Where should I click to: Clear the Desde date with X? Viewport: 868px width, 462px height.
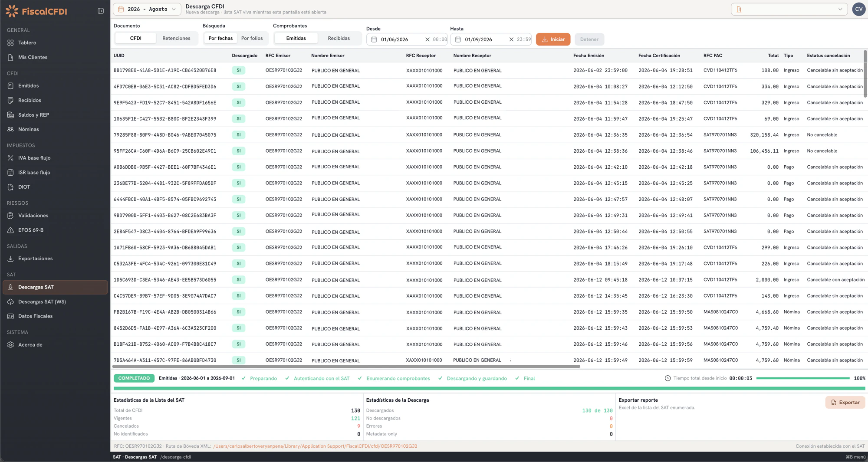(427, 39)
